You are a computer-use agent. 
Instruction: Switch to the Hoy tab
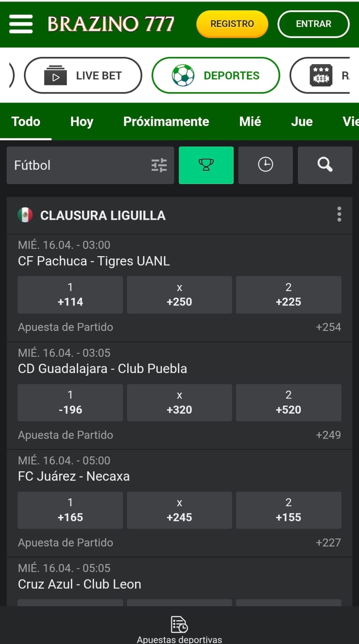coord(82,121)
